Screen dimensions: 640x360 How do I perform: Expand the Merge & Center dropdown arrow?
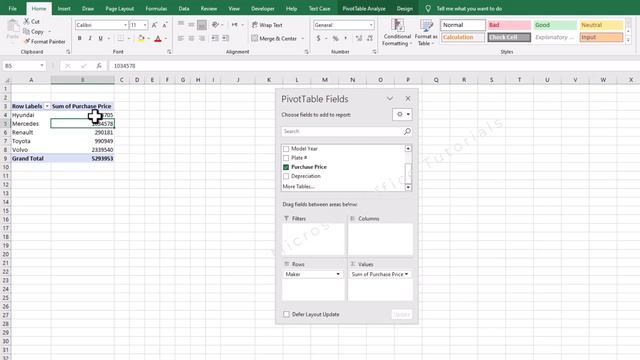pos(303,38)
